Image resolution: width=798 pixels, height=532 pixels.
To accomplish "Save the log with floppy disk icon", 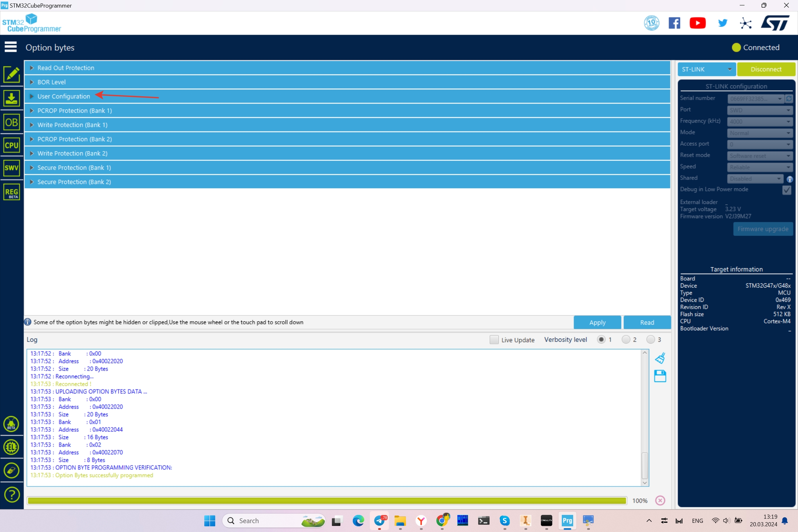I will pos(660,376).
